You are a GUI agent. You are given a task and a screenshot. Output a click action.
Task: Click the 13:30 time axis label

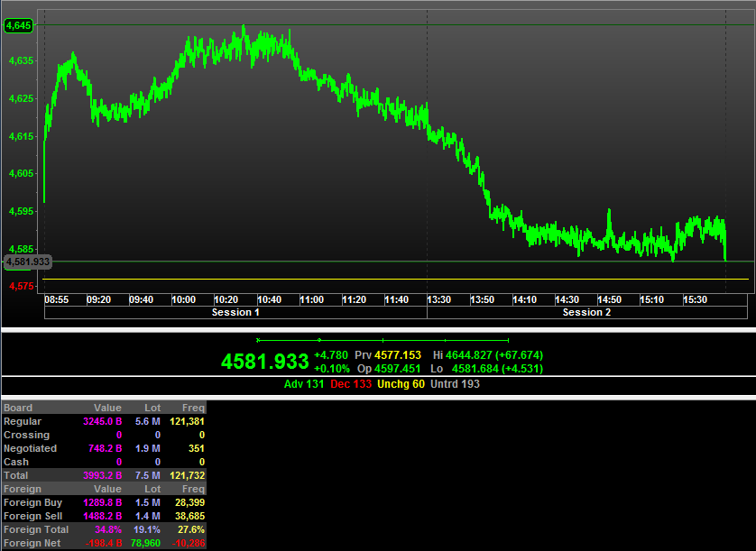tap(438, 299)
